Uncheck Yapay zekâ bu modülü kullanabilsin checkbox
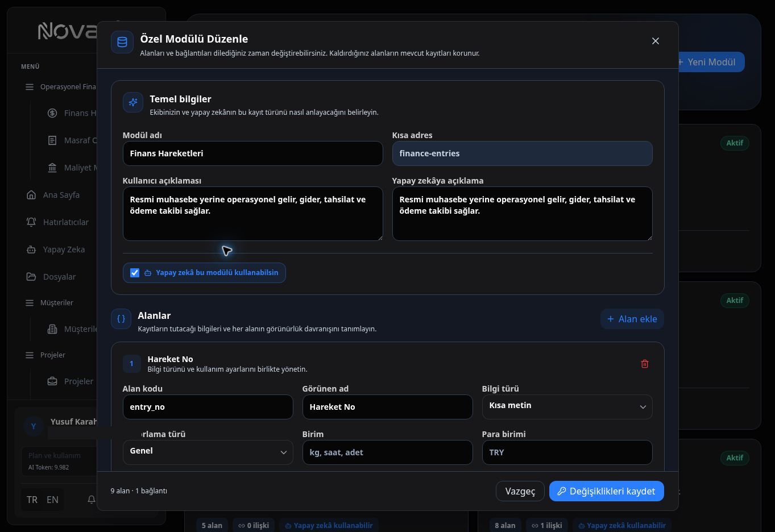Image resolution: width=775 pixels, height=532 pixels. (x=135, y=273)
